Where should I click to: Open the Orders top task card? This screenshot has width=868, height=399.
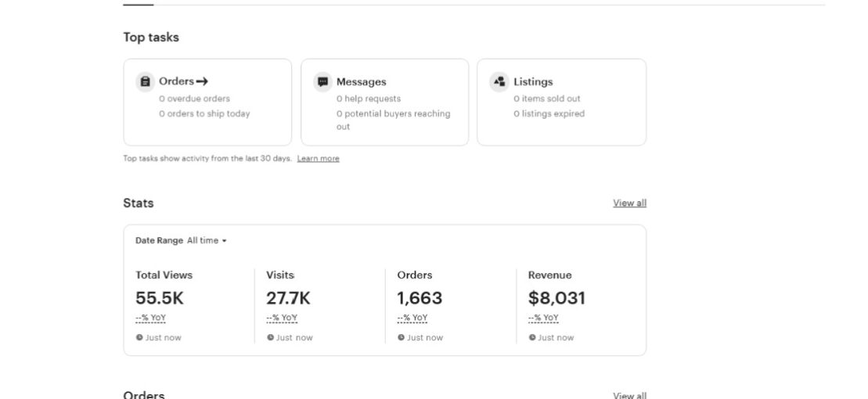(x=207, y=102)
